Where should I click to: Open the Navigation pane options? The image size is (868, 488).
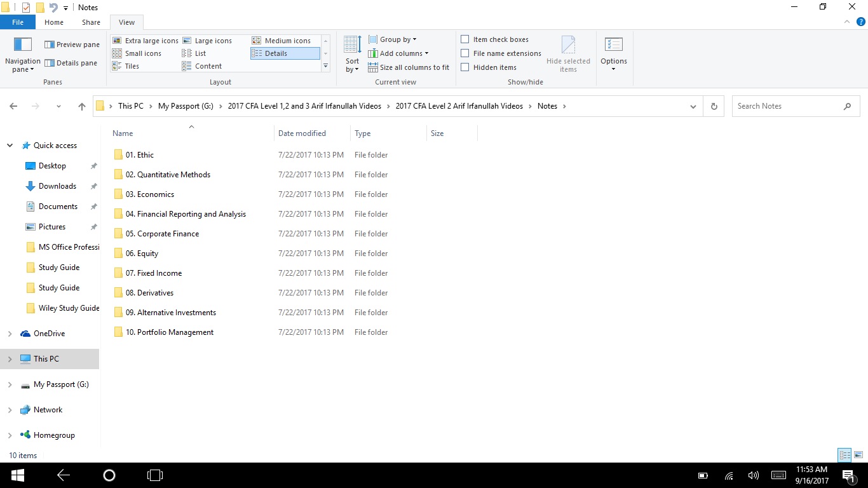pos(23,55)
